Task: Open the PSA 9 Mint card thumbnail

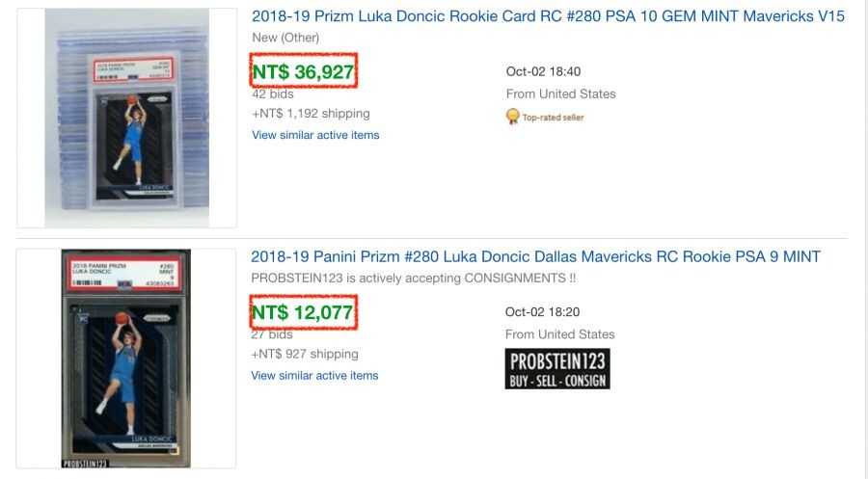Action: [x=126, y=359]
